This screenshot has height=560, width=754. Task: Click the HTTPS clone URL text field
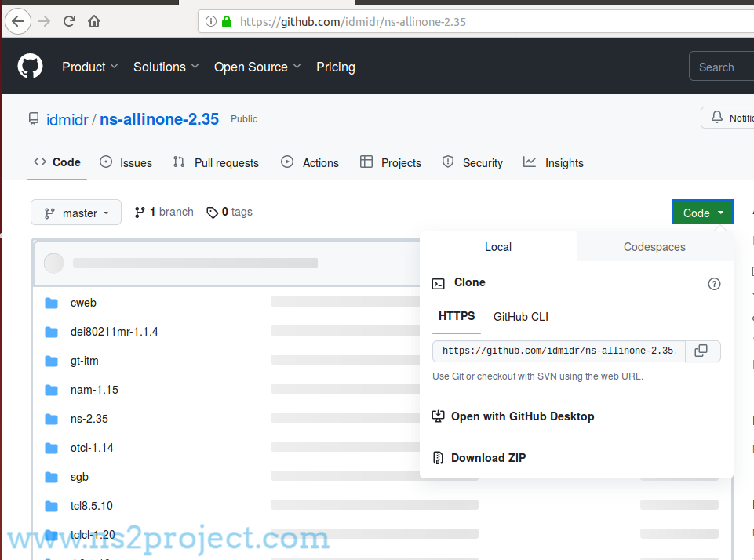(x=559, y=351)
